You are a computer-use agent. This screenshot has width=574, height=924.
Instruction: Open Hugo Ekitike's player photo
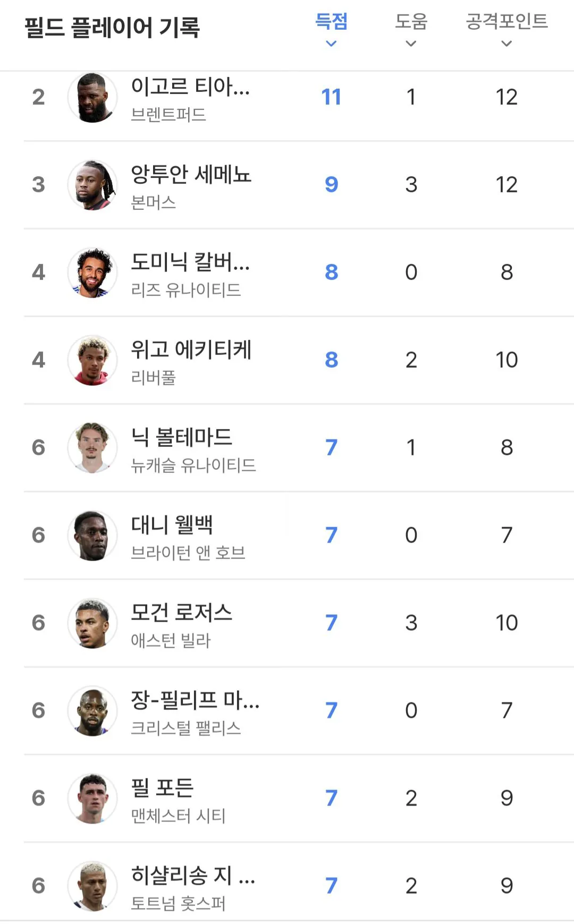point(92,360)
